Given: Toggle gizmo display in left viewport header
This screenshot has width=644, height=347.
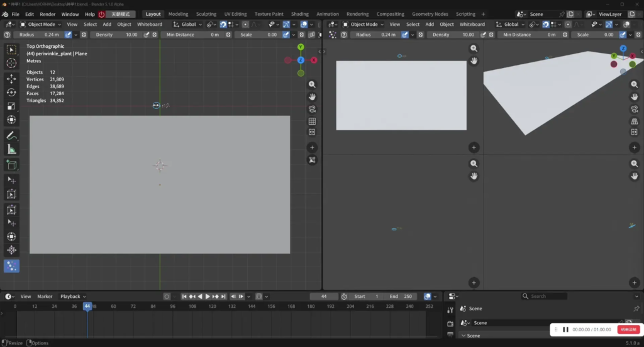Looking at the screenshot, I should coord(286,25).
